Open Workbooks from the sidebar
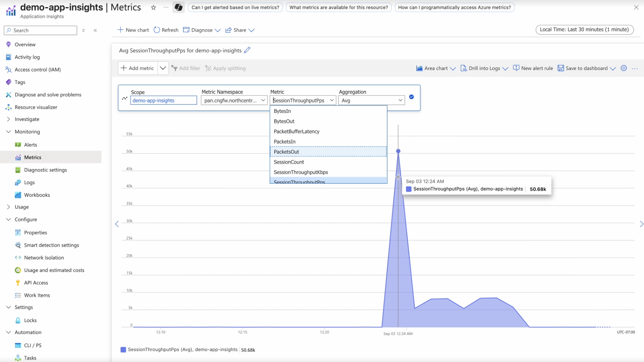The width and height of the screenshot is (644, 362). click(37, 195)
